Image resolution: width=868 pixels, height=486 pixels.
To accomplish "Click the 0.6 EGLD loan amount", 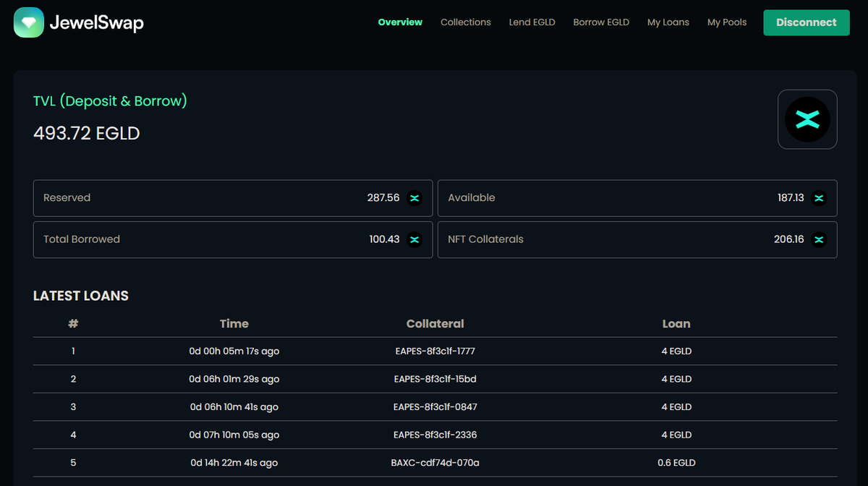I will pyautogui.click(x=676, y=463).
